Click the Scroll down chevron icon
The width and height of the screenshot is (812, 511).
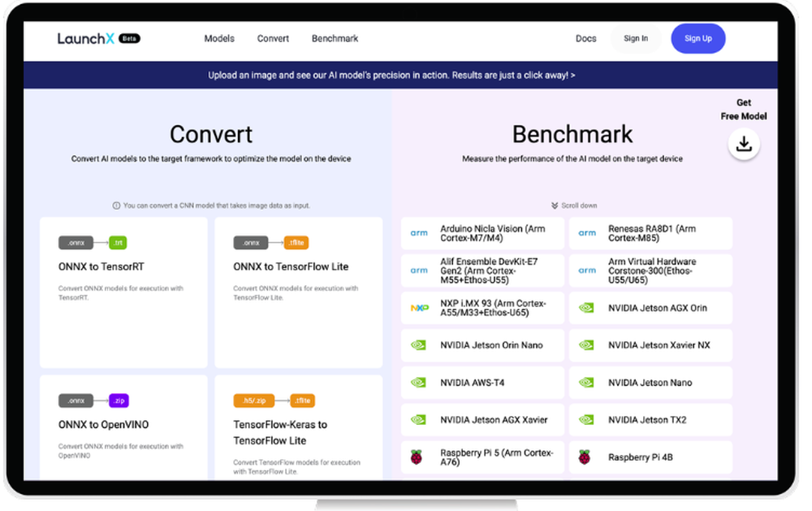click(x=554, y=206)
